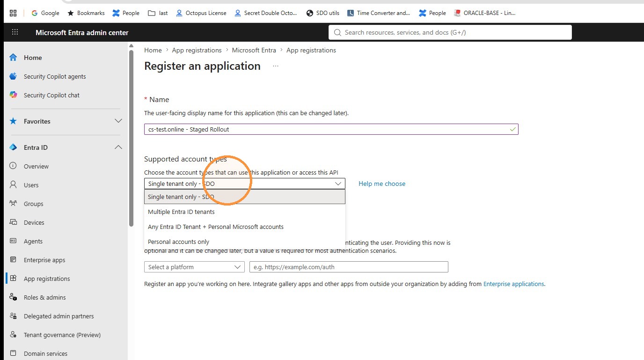Choose Personal accounts only option
This screenshot has width=644, height=360.
point(244,242)
